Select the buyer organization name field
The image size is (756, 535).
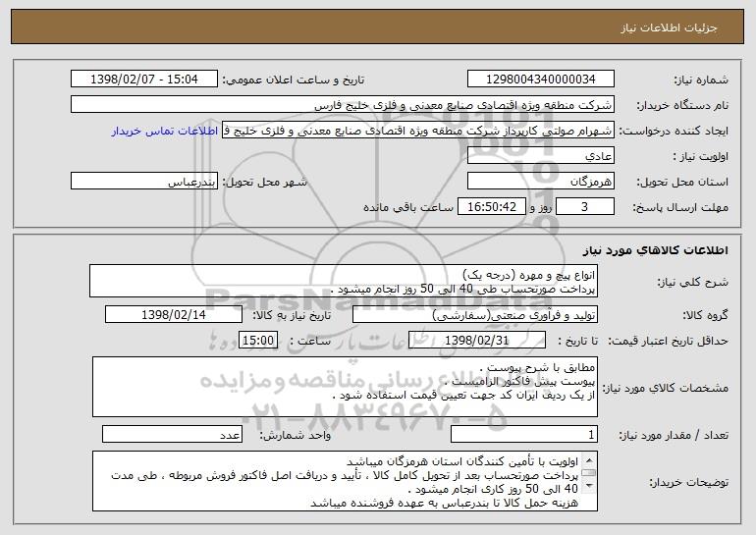[x=343, y=105]
